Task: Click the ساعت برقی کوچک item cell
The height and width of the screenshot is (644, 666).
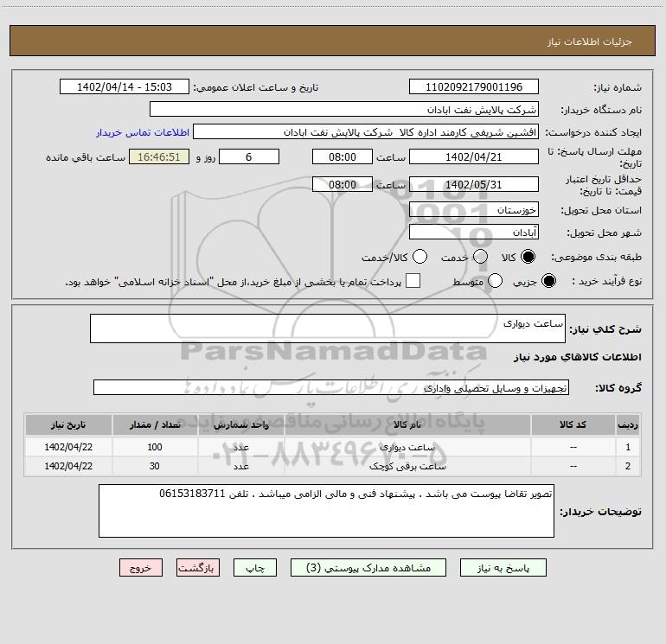Action: (x=407, y=466)
